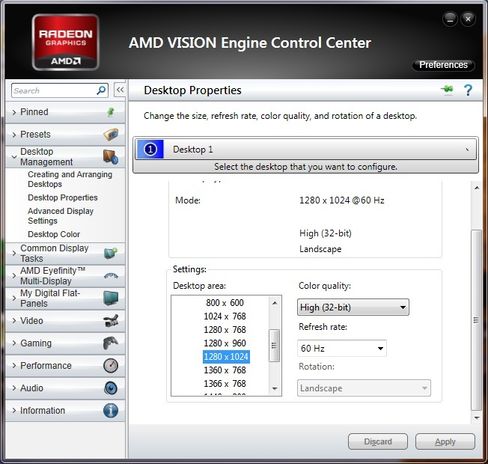Open the Preferences menu
The image size is (488, 464).
[x=443, y=65]
